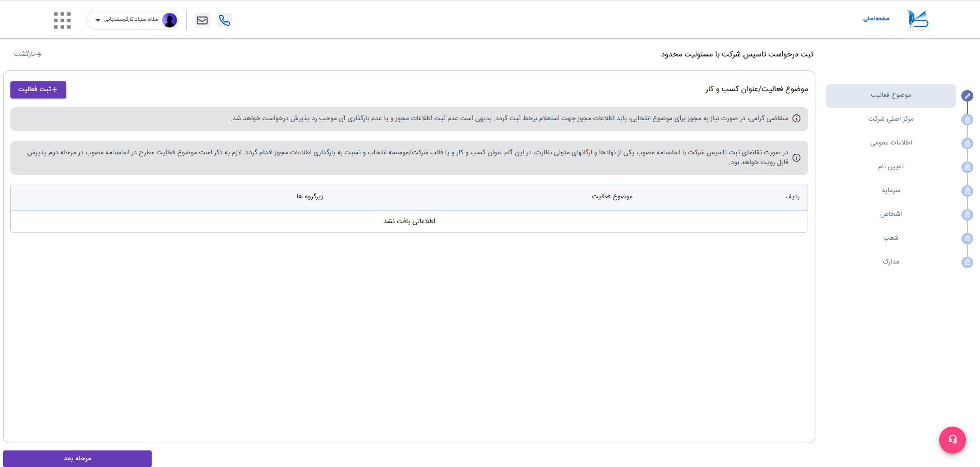Click the user profile avatar

[169, 20]
